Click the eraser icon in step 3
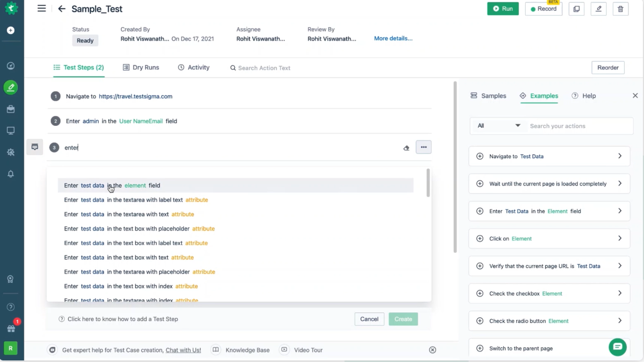Screen dimensions: 644x362 coord(406,148)
